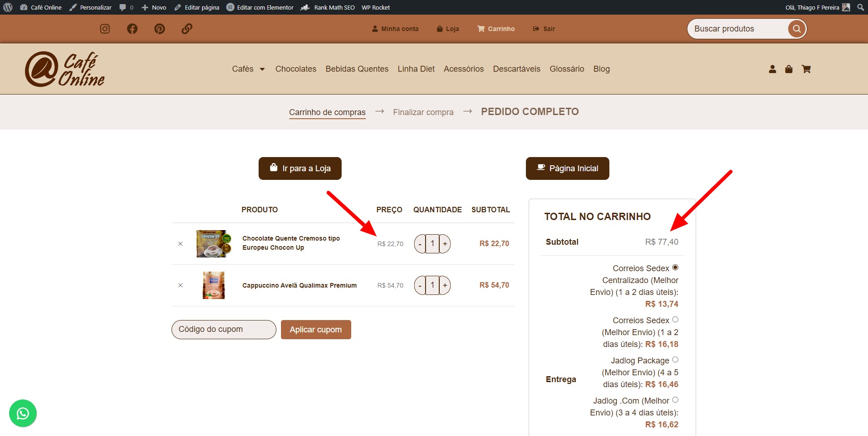Focus the Buscar produtos search field

(737, 29)
